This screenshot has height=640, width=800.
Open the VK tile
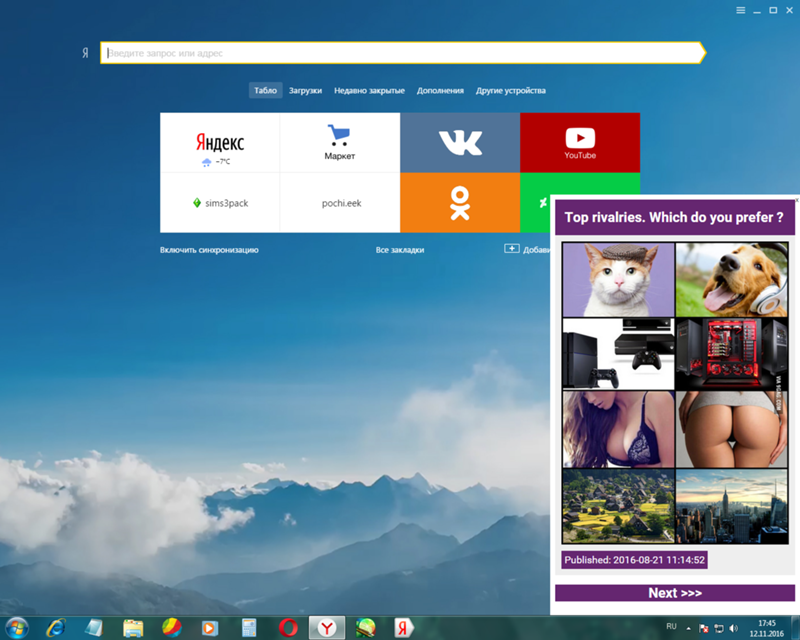coord(460,142)
